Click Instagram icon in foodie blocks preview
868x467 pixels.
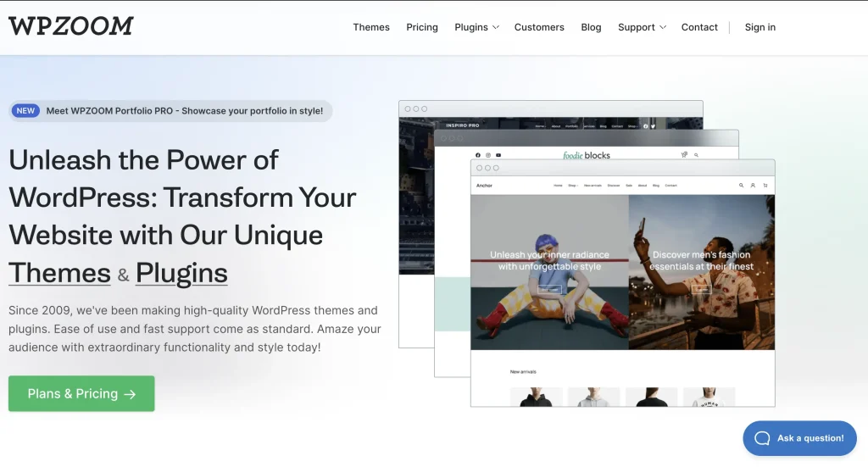pyautogui.click(x=487, y=155)
